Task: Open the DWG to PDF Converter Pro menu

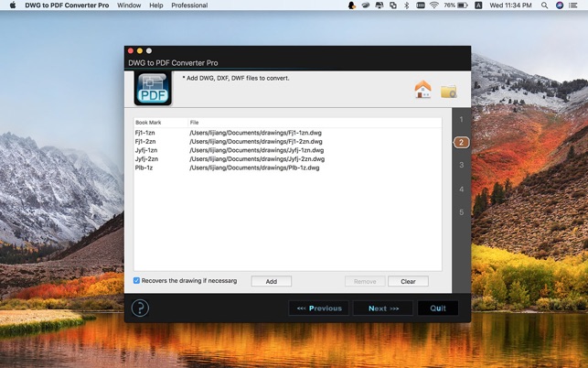Action: tap(67, 5)
